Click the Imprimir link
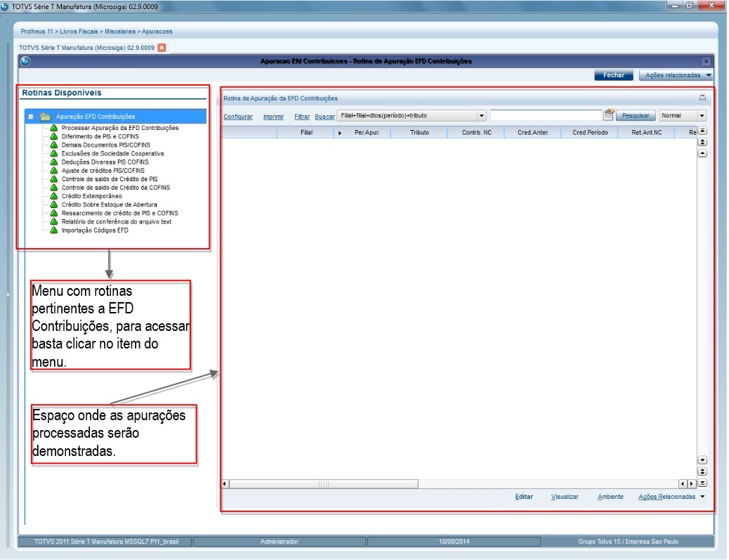The image size is (729, 560). point(273,117)
